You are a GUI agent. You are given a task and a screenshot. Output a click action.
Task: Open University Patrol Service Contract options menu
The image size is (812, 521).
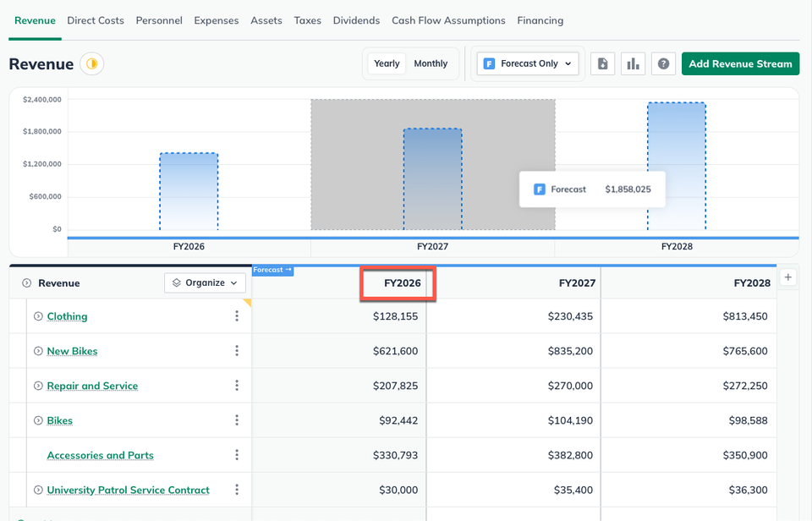coord(237,490)
